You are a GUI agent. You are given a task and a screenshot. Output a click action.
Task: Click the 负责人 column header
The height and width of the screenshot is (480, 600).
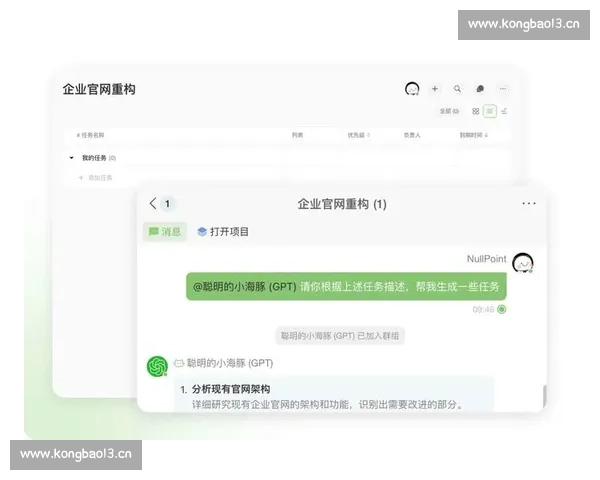tap(412, 135)
